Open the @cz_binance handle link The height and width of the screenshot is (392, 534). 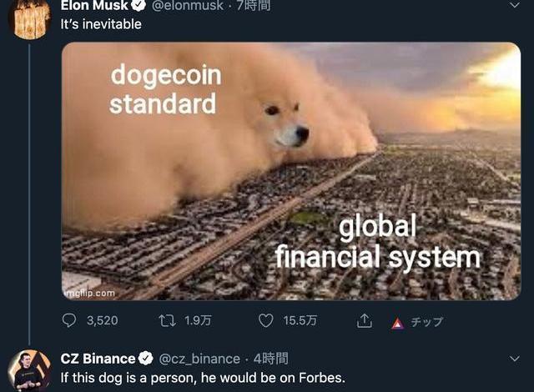coord(199,359)
